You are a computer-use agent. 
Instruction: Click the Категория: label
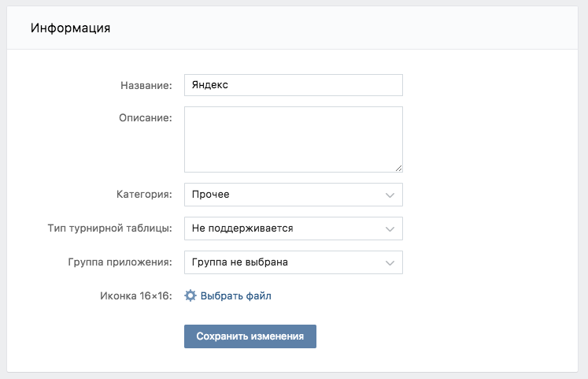(144, 195)
